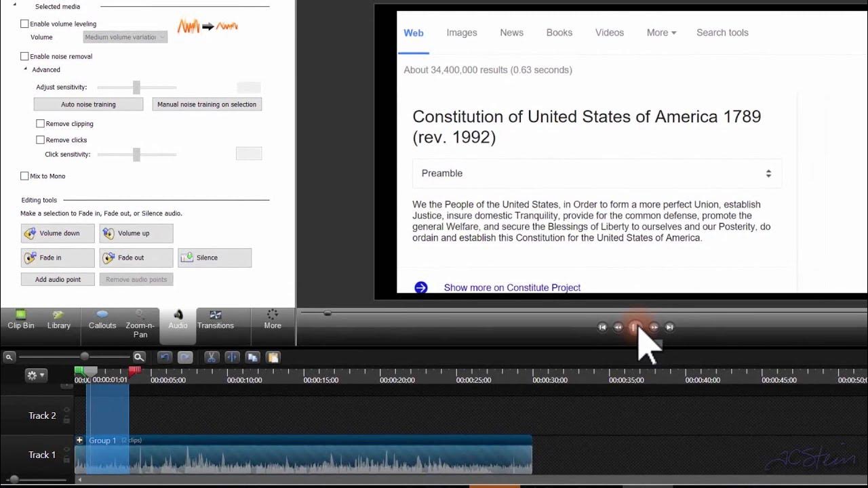This screenshot has width=868, height=488.
Task: Click Search tools in the preview
Action: [x=722, y=33]
